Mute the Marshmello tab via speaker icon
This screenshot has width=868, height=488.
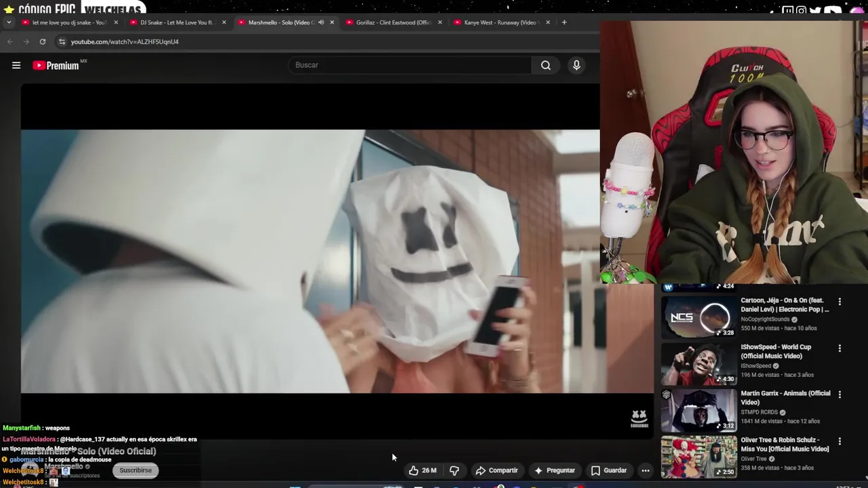[321, 22]
